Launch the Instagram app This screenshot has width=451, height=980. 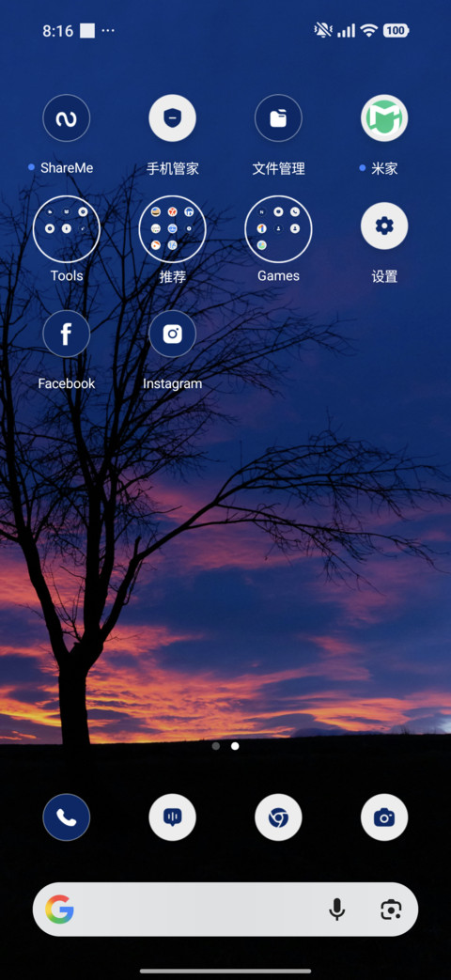click(172, 334)
